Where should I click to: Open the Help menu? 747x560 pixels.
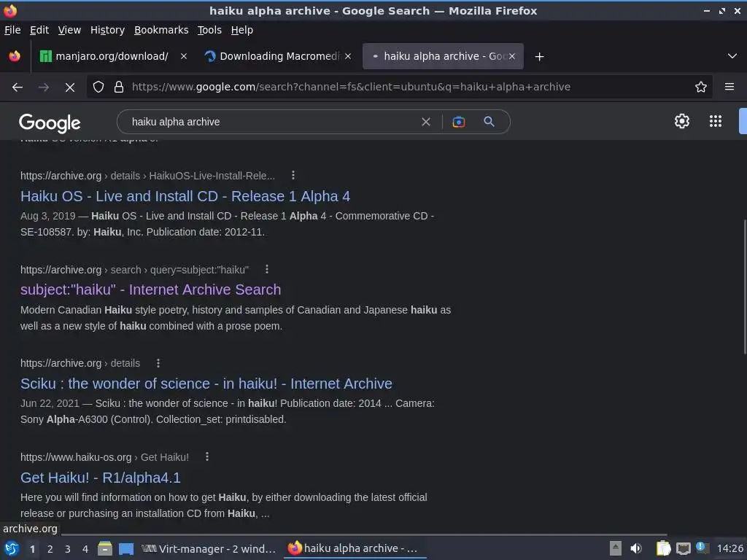242,30
